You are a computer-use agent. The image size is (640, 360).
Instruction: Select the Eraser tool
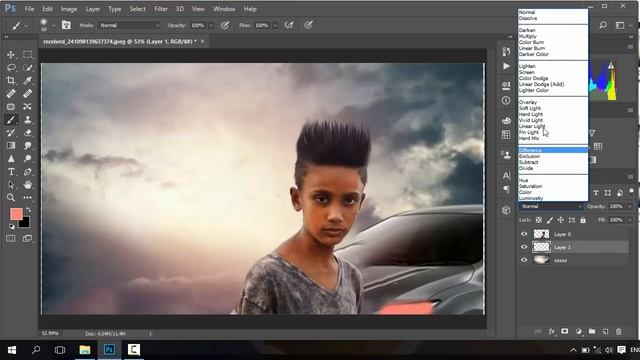pyautogui.click(x=27, y=133)
